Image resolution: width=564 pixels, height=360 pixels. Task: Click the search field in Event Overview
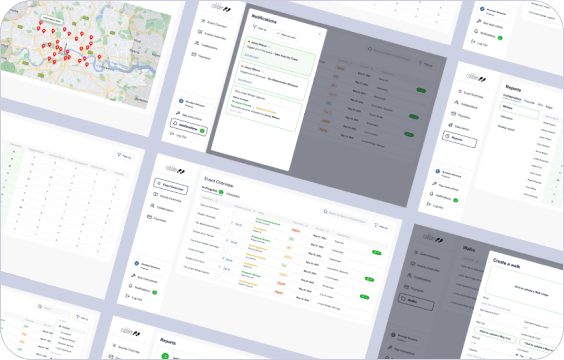(x=345, y=216)
